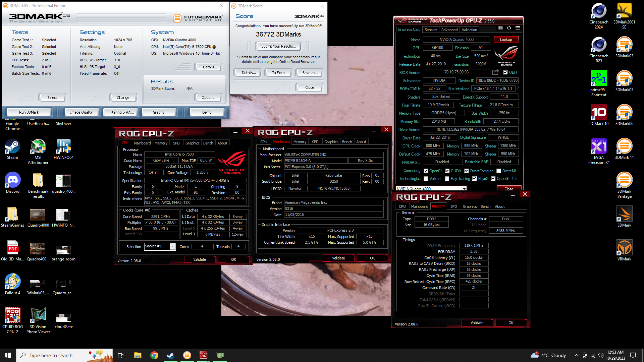Screen dimensions: 644x362
Task: Open the Windows Start menu
Action: [8, 355]
